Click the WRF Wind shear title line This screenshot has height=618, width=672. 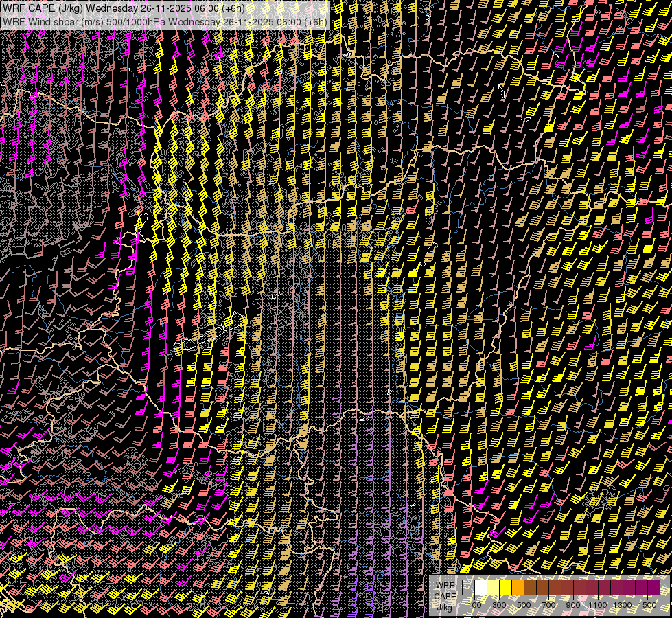165,21
